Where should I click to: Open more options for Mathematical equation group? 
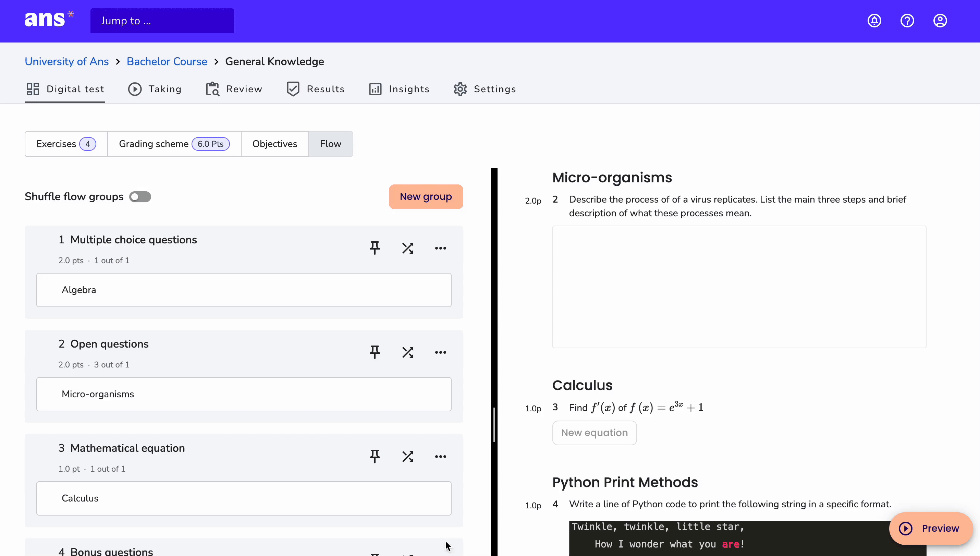(440, 456)
